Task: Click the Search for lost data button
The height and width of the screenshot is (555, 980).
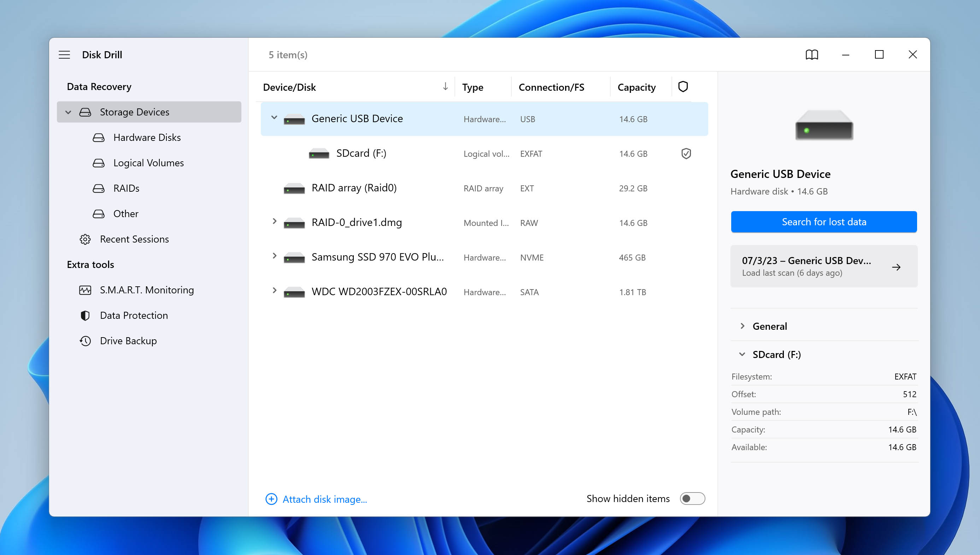Action: [824, 221]
